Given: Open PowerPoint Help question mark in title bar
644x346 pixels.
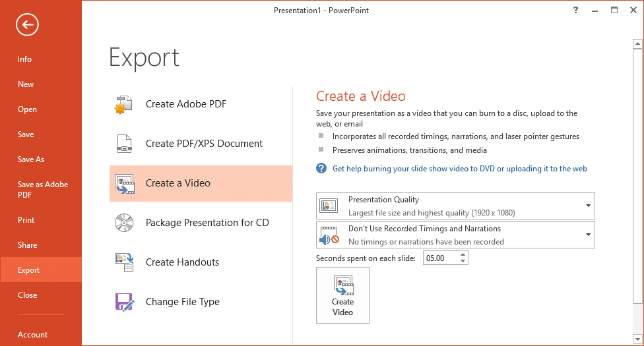Looking at the screenshot, I should coord(575,11).
